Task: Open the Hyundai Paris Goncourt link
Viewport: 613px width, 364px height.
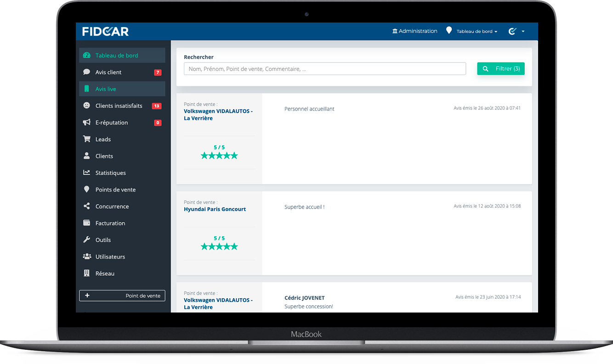Action: coord(215,209)
